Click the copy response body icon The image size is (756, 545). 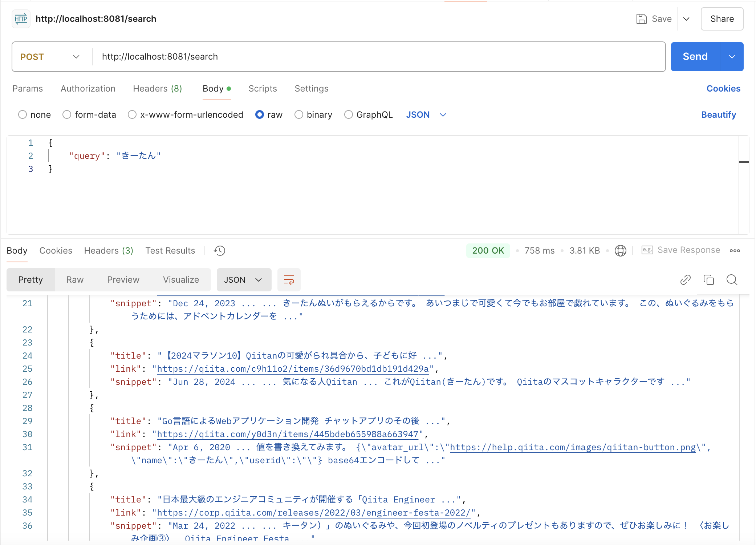708,280
